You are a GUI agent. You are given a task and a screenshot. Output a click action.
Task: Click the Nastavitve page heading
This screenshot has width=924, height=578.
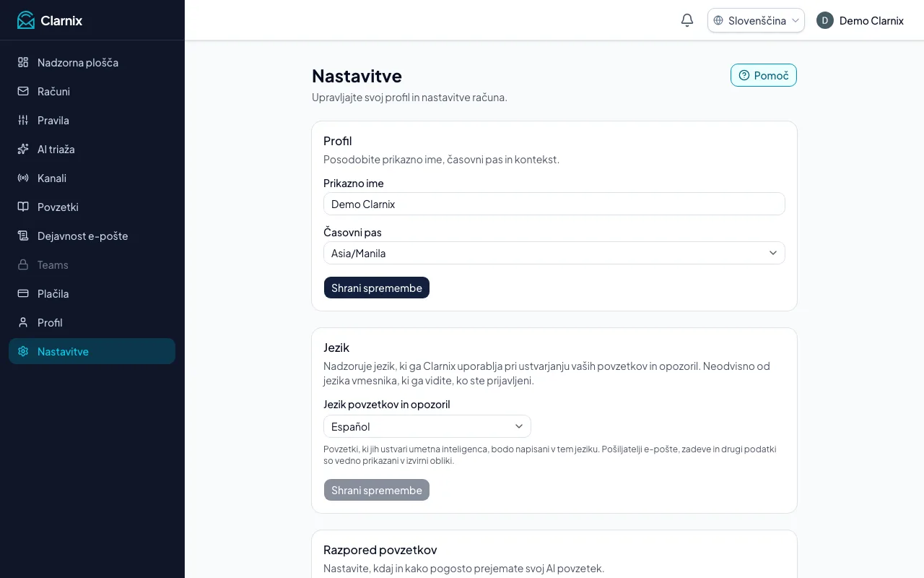tap(357, 76)
